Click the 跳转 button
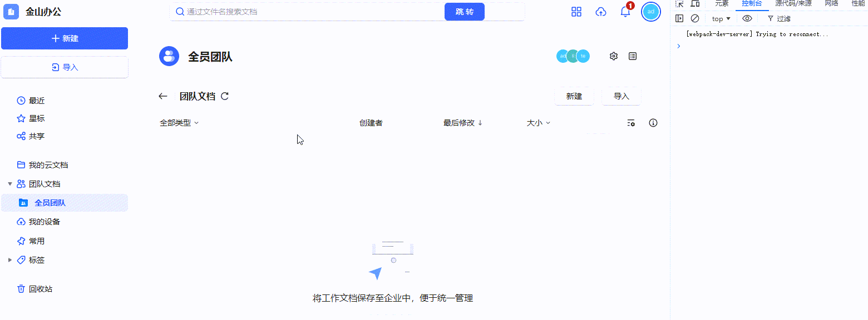The image size is (868, 320). coord(465,12)
